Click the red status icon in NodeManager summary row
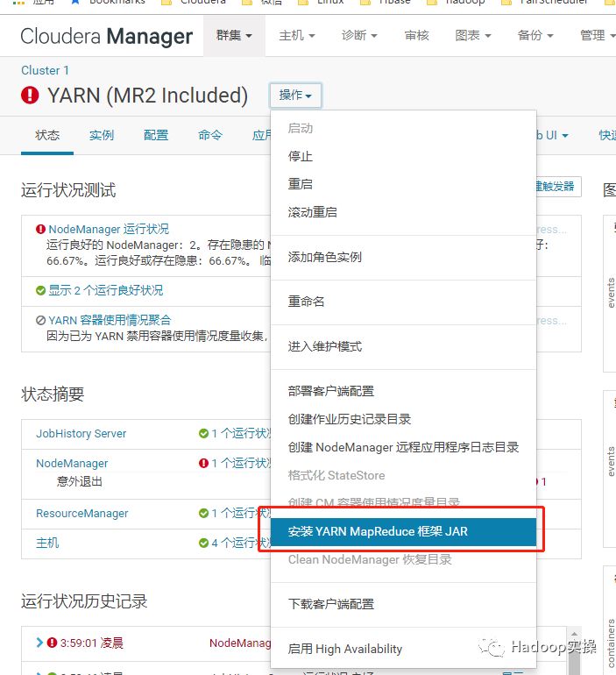616x675 pixels. (x=203, y=463)
